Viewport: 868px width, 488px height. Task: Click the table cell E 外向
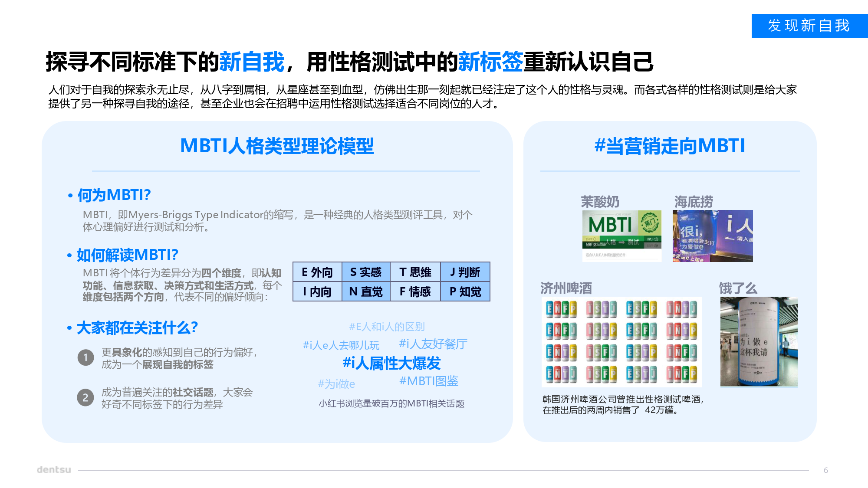(x=317, y=272)
